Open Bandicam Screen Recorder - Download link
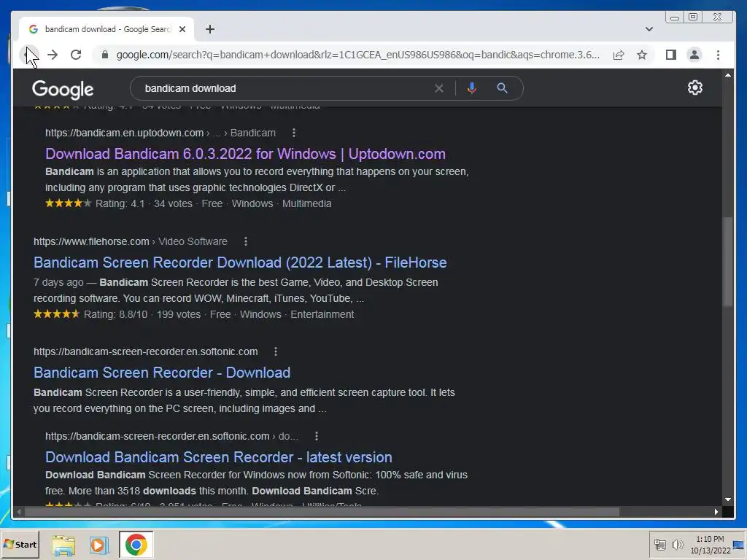The height and width of the screenshot is (560, 747). click(162, 373)
